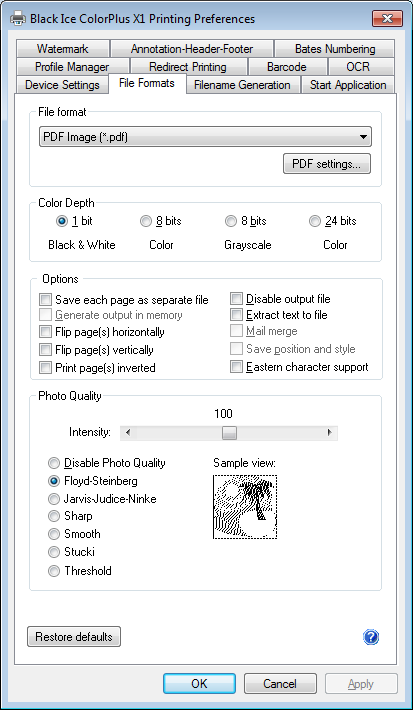Click the Cancel button
413x710 pixels.
[280, 684]
